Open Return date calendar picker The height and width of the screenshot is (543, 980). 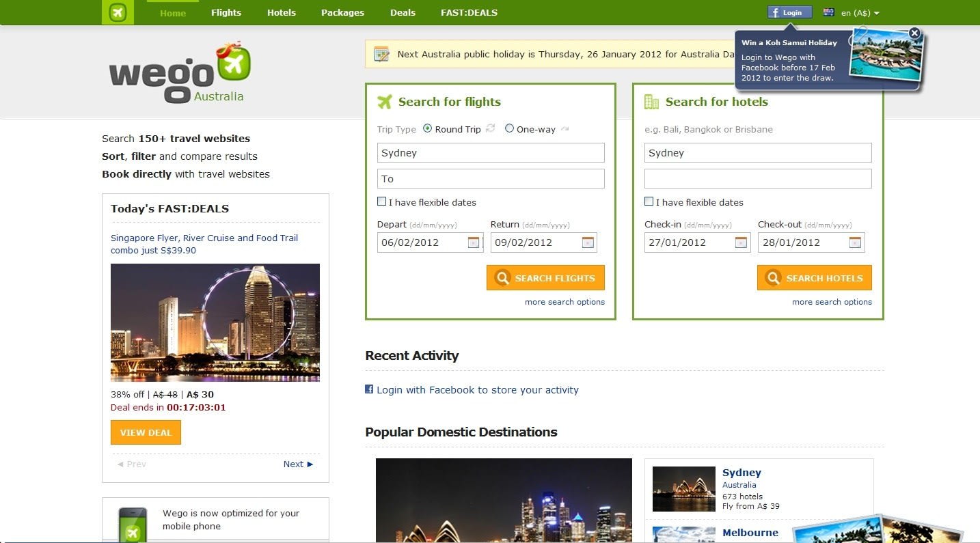tap(587, 242)
